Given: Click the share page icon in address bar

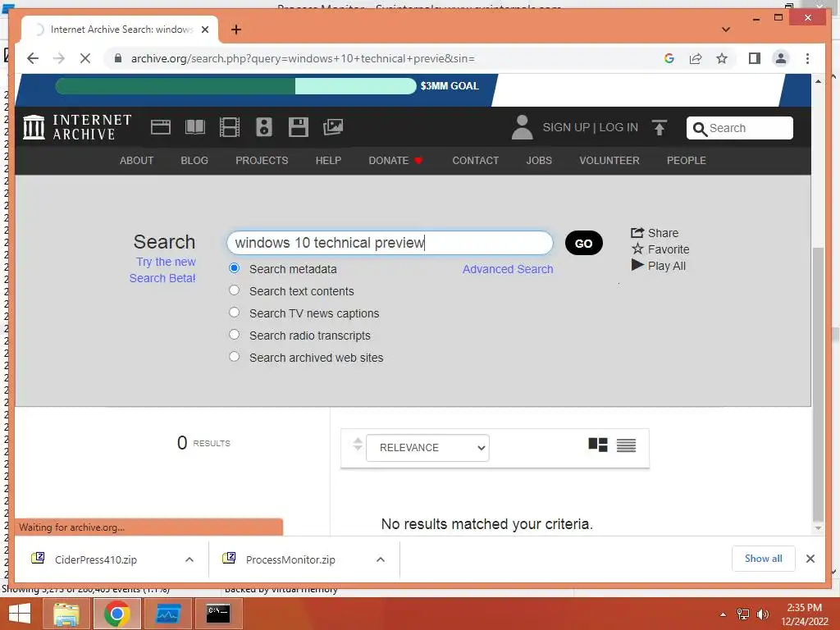Looking at the screenshot, I should pyautogui.click(x=696, y=58).
